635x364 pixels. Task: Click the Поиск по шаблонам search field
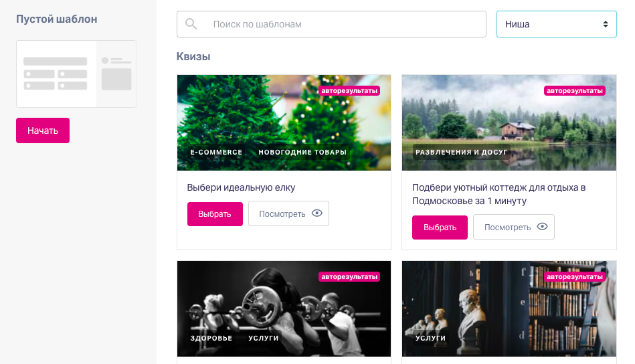point(331,24)
